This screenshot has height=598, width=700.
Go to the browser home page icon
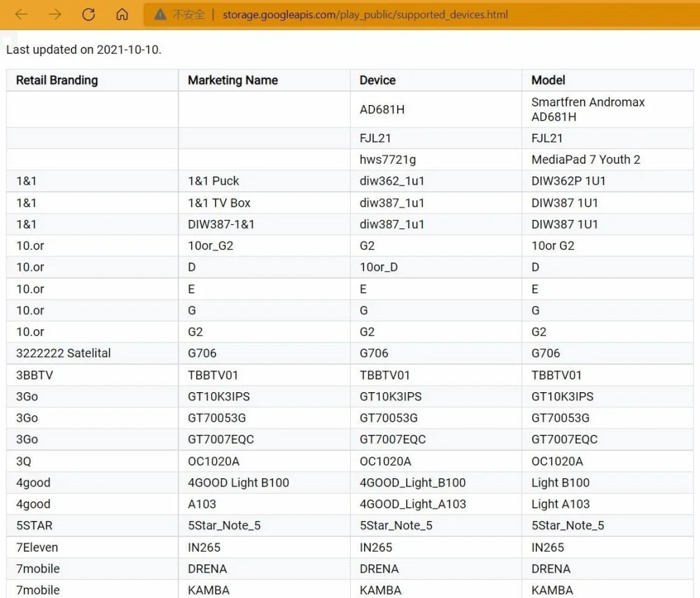pos(122,15)
